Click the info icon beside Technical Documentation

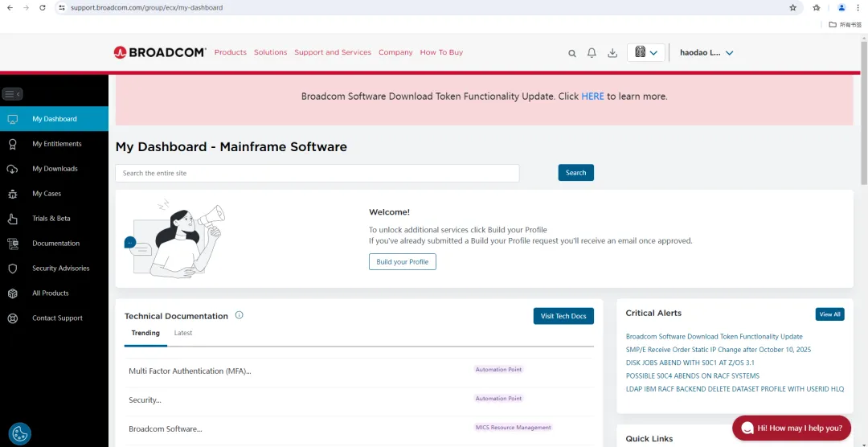coord(239,315)
